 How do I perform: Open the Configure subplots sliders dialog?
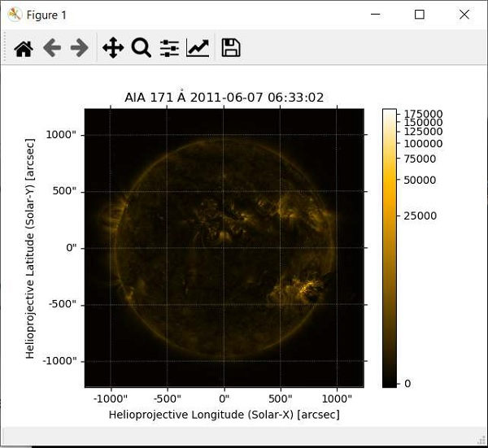(x=169, y=49)
